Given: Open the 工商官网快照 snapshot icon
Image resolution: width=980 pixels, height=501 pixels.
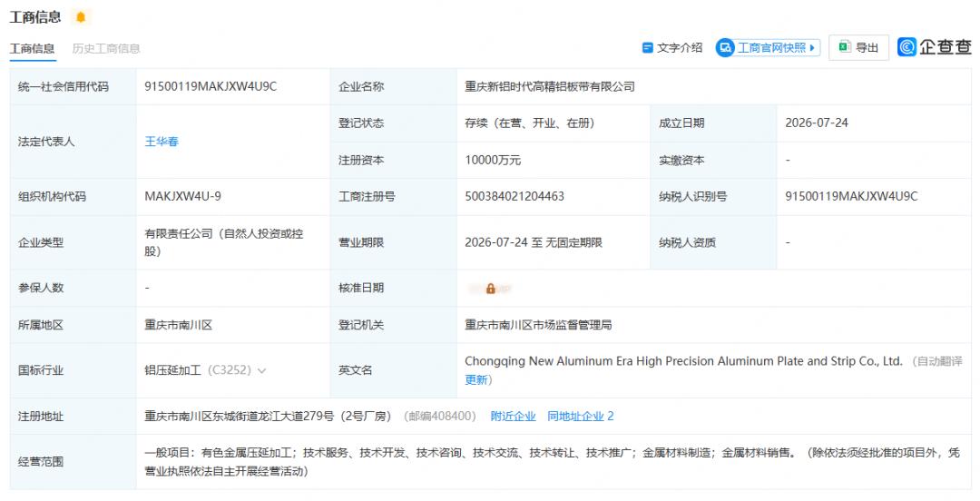Looking at the screenshot, I should click(725, 48).
